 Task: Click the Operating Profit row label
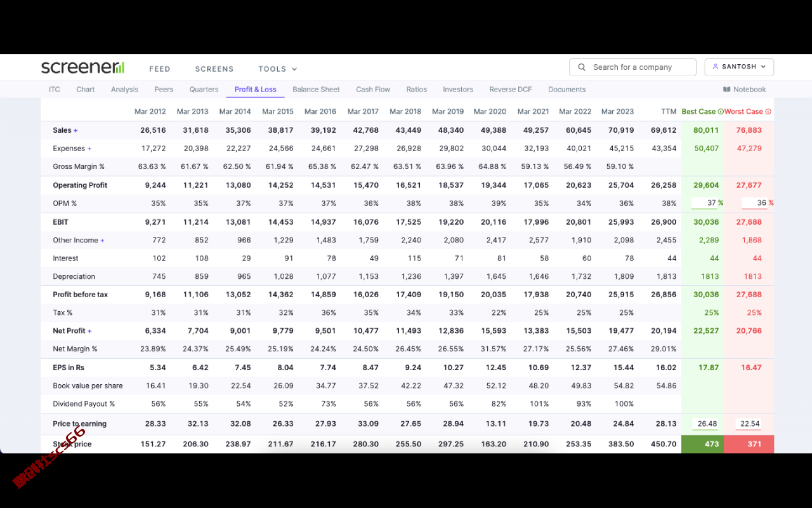80,185
